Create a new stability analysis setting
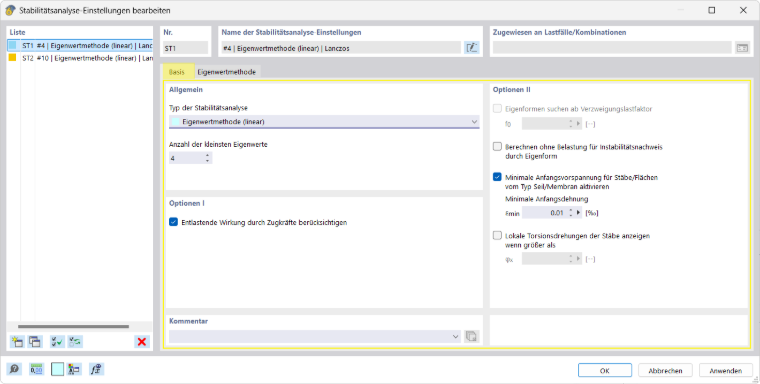The width and height of the screenshot is (760, 384). (x=17, y=342)
